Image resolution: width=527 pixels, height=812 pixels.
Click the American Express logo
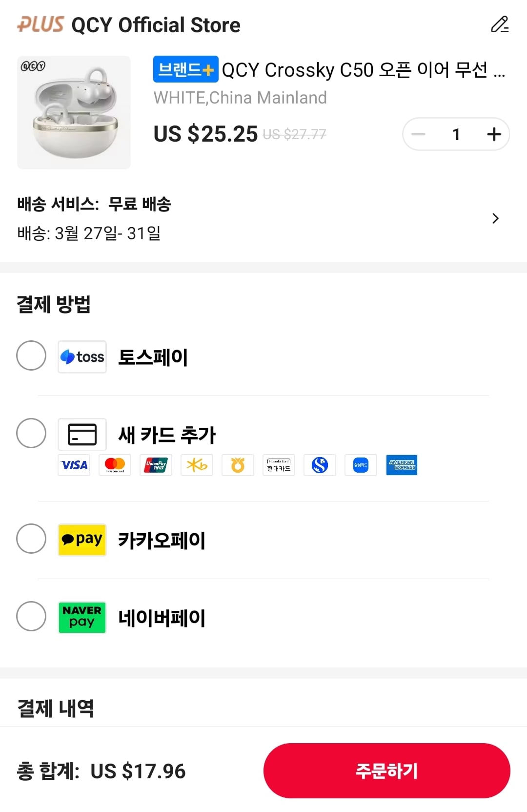point(402,465)
